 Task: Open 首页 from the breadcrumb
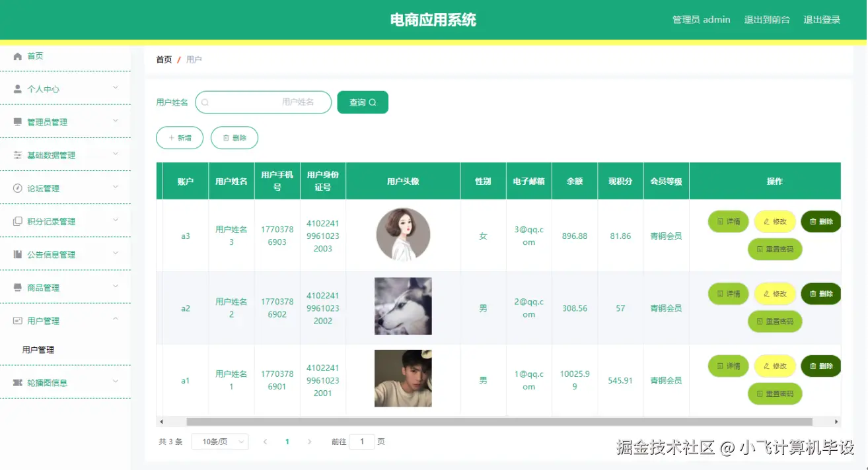(x=163, y=59)
